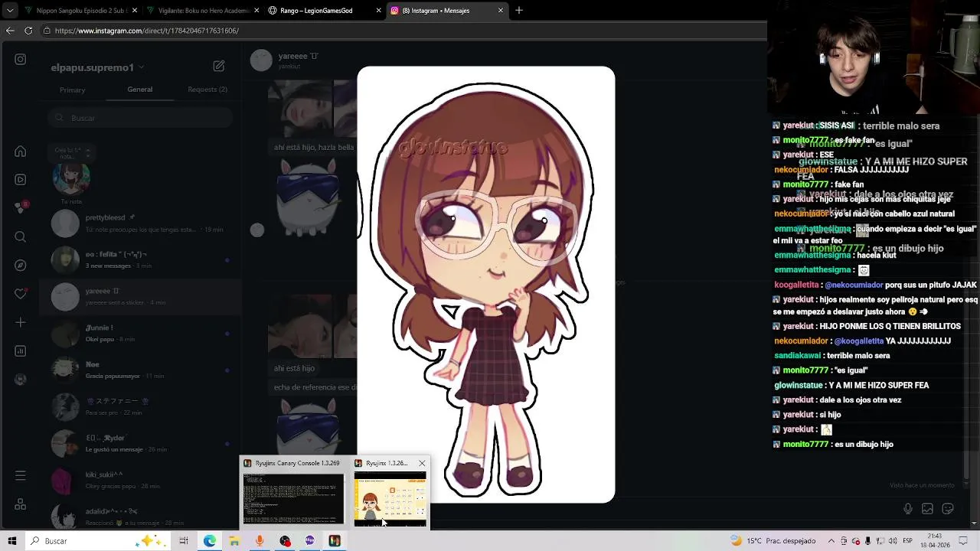
Task: Click the ahí está hijo message text
Action: coord(294,368)
